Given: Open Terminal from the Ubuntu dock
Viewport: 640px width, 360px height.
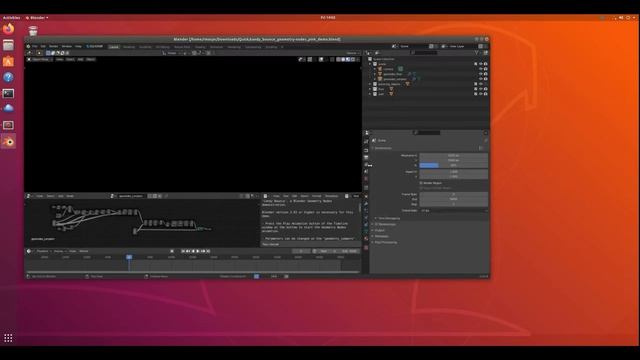Looking at the screenshot, I should 8,93.
